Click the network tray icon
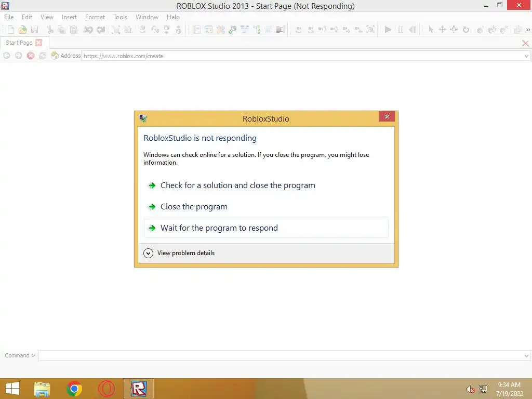Viewport: 532px width, 399px height. click(x=483, y=389)
